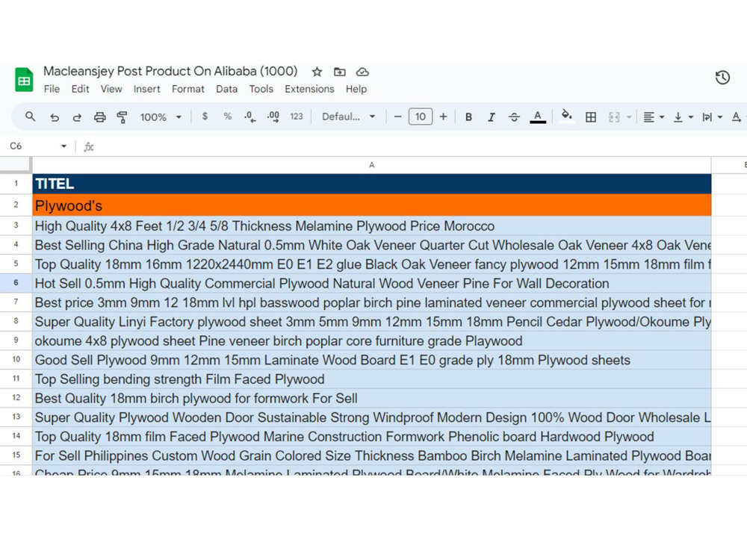Click select-all corner box
Viewport: 747px width, 560px height.
point(15,165)
